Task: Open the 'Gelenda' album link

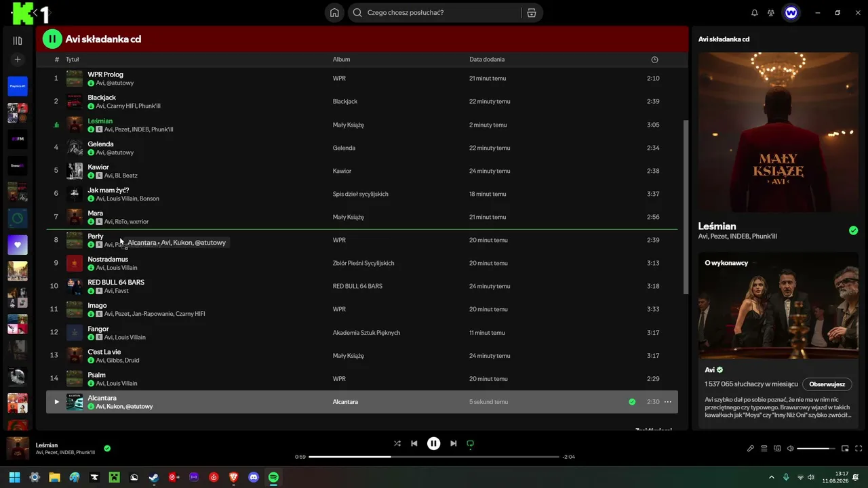Action: (x=344, y=148)
